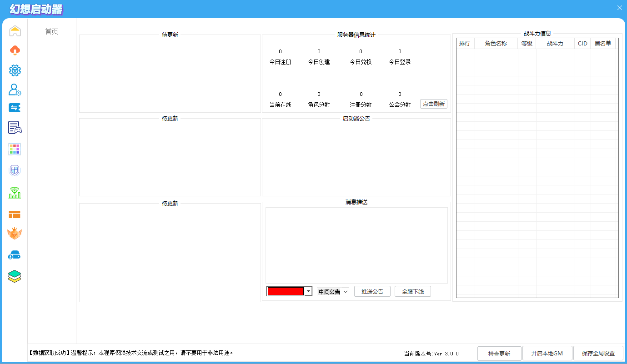Sort by the 角色名称 column header
This screenshot has width=627, height=364.
pyautogui.click(x=496, y=44)
